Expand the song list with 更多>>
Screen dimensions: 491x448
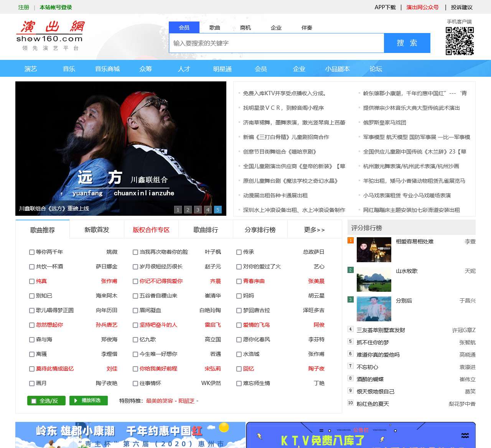coord(314,230)
